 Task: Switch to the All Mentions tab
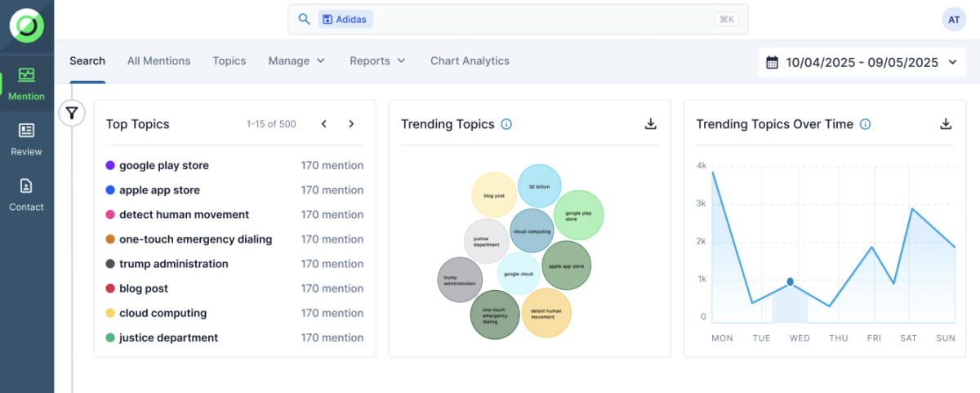coord(158,60)
